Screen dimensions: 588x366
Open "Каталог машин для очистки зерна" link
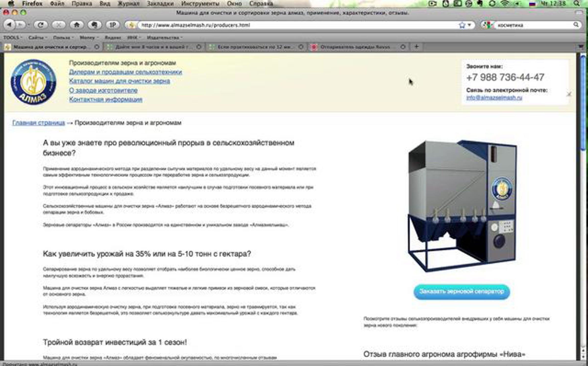[x=120, y=81]
